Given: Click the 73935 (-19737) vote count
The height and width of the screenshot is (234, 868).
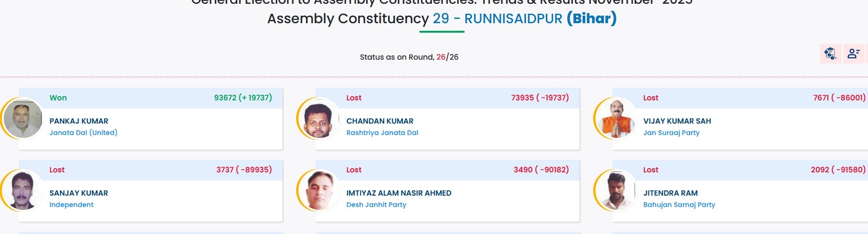Looking at the screenshot, I should point(540,98).
